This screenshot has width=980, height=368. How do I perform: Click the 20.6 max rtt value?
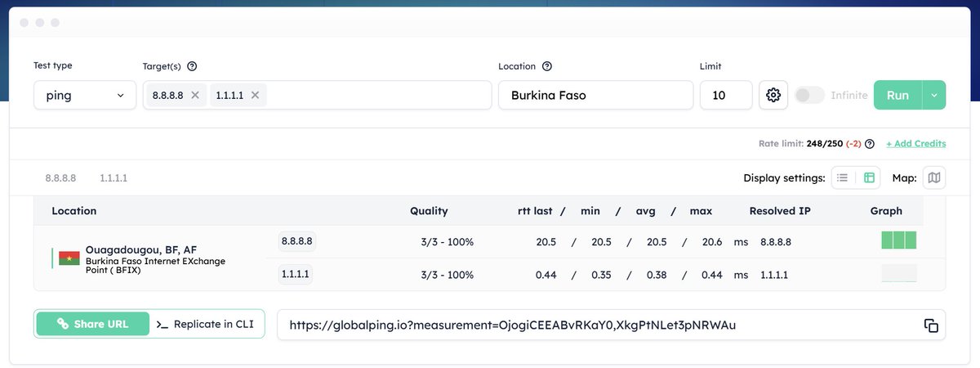coord(711,242)
